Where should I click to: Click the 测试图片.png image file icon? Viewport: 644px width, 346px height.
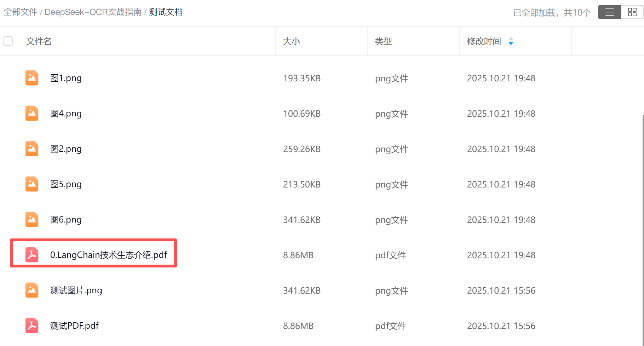(x=32, y=290)
